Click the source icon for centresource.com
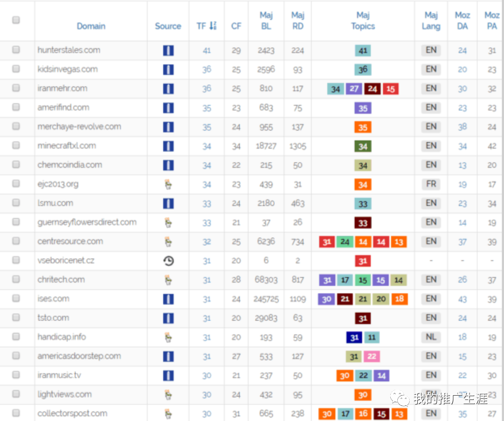Screen dimensions: 504x421 pyautogui.click(x=168, y=241)
